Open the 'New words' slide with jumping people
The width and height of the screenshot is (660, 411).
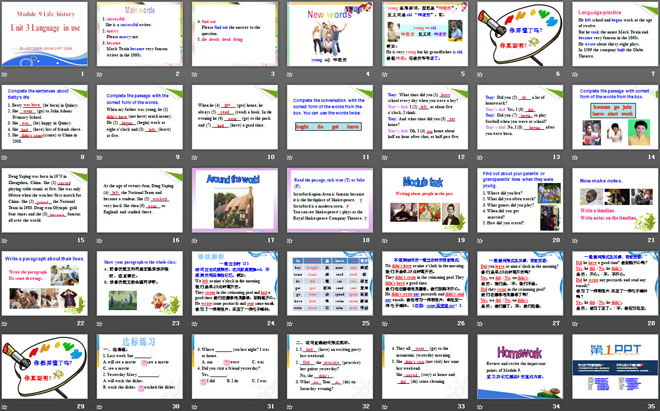329,37
